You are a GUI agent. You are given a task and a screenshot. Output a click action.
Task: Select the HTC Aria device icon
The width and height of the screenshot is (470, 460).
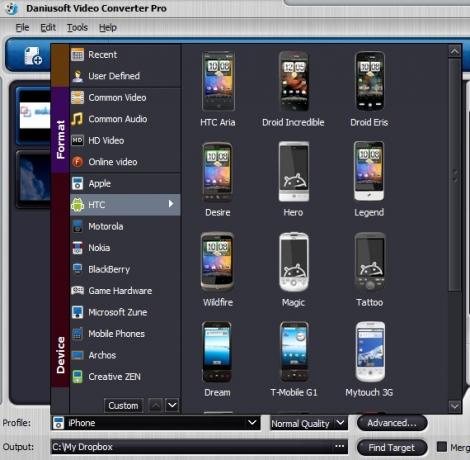218,81
